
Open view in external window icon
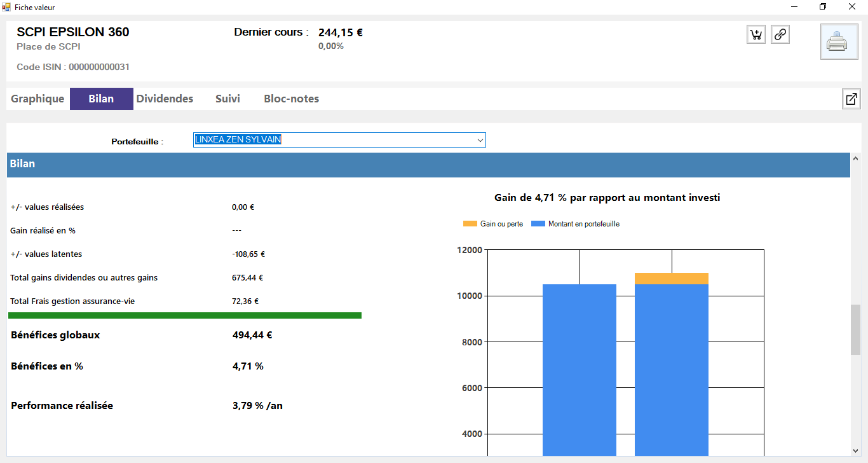click(851, 99)
